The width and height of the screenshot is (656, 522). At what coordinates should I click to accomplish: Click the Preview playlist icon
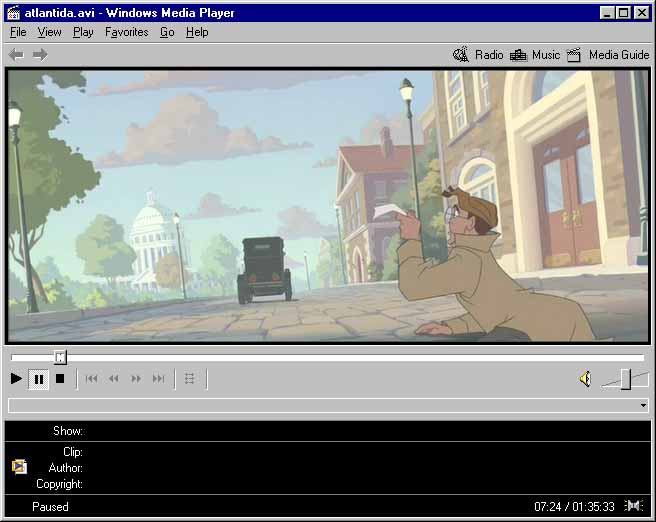click(190, 379)
